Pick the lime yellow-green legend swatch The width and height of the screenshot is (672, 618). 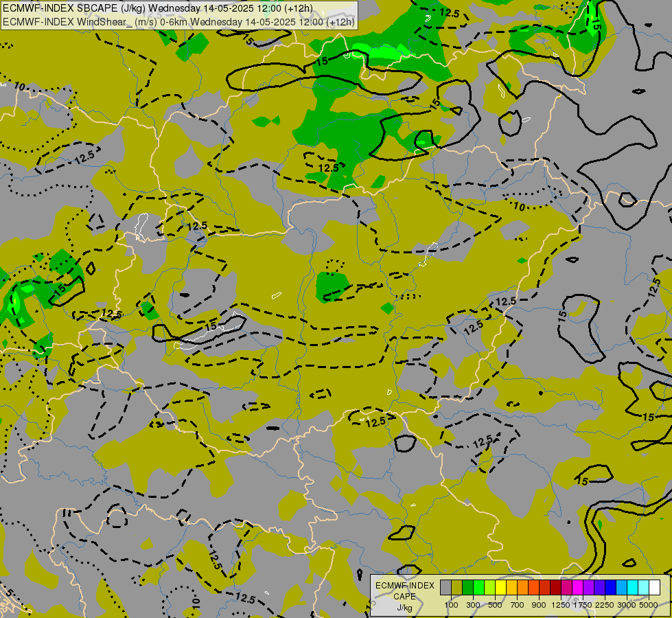coord(490,588)
